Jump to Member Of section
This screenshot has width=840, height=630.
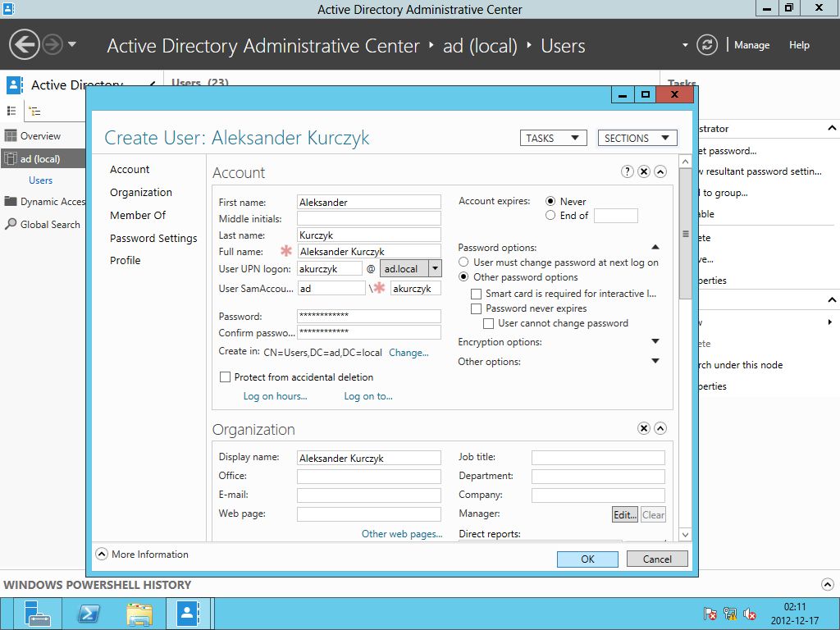tap(138, 215)
